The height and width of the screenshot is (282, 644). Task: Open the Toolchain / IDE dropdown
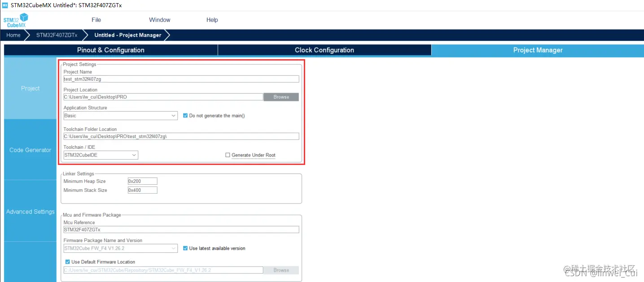click(x=101, y=155)
